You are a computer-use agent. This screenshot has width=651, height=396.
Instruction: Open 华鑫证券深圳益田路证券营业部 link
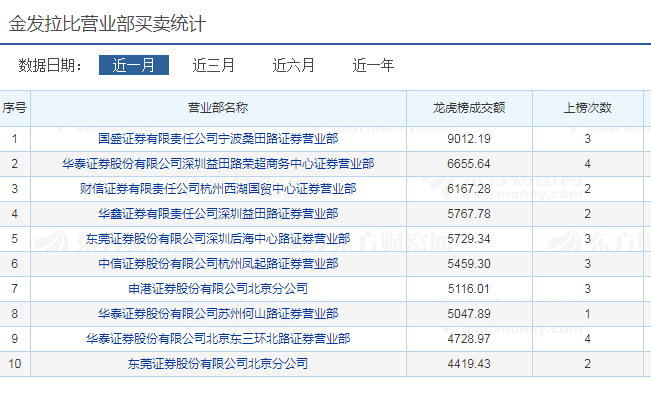click(218, 214)
